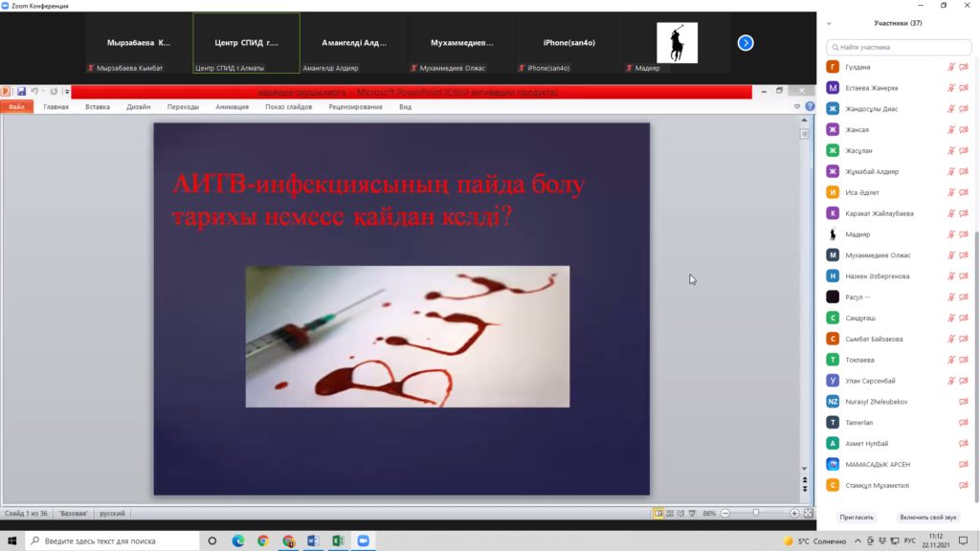This screenshot has height=551, width=980.
Task: Click the PowerPoint Save icon
Action: click(x=21, y=92)
